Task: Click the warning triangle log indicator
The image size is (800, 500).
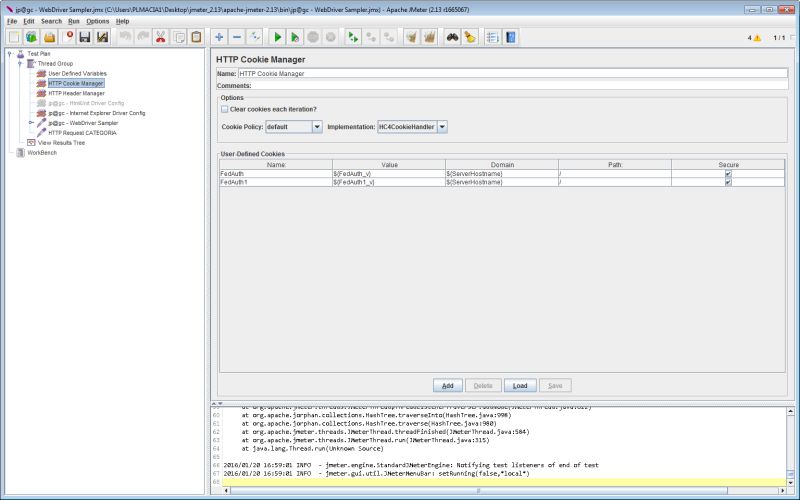Action: click(757, 38)
